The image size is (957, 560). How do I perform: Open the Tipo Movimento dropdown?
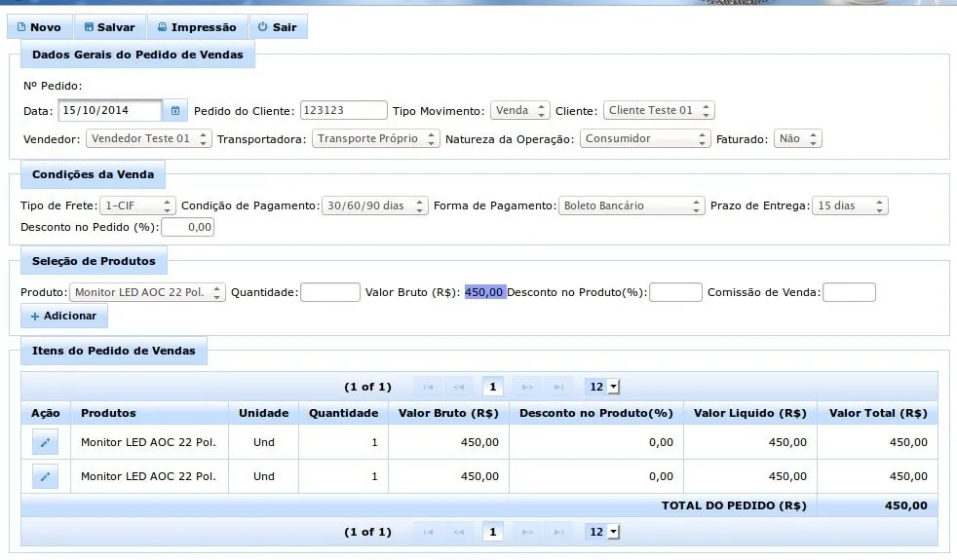520,110
